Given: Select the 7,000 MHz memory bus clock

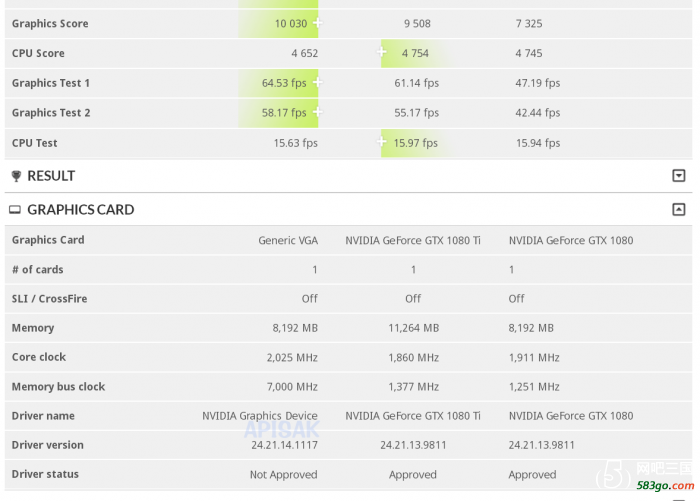Looking at the screenshot, I should tap(292, 387).
